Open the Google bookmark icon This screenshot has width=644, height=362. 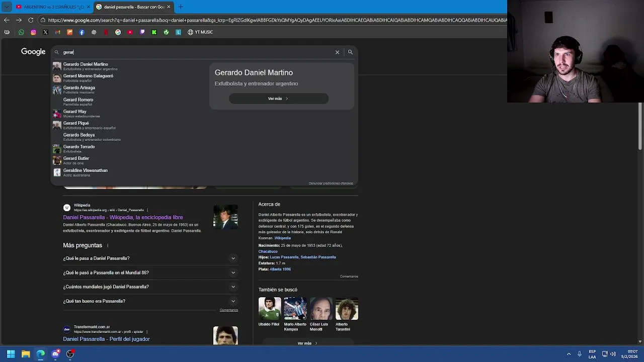tap(118, 32)
